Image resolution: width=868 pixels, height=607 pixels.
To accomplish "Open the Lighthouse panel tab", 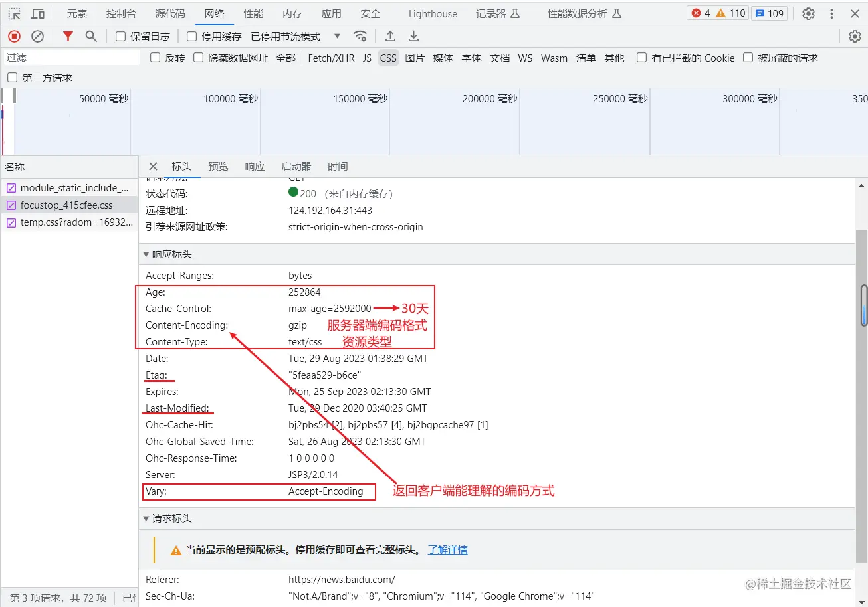I will click(433, 13).
